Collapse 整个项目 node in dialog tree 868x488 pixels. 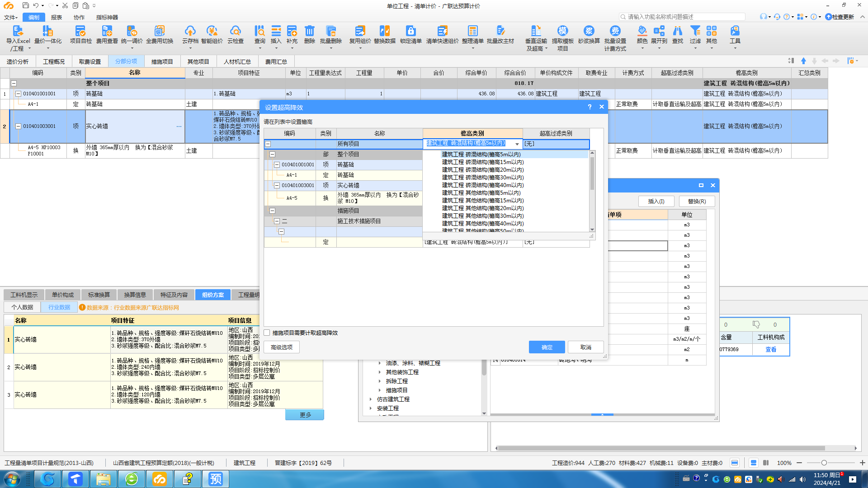[x=273, y=155]
